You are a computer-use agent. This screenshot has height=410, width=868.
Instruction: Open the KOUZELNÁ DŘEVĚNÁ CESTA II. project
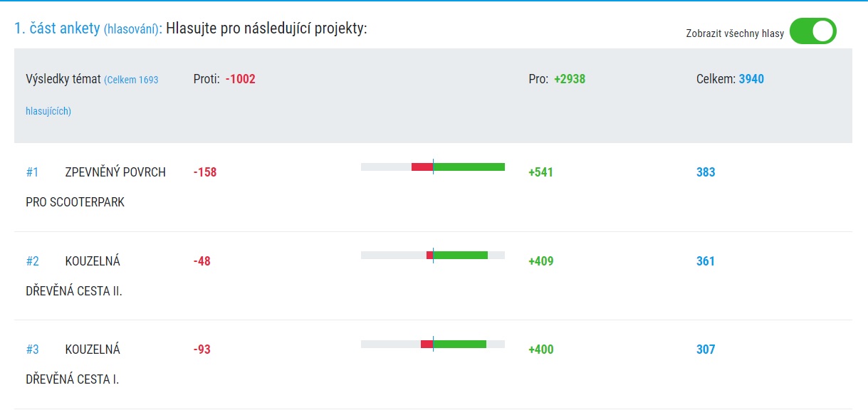tap(74, 276)
